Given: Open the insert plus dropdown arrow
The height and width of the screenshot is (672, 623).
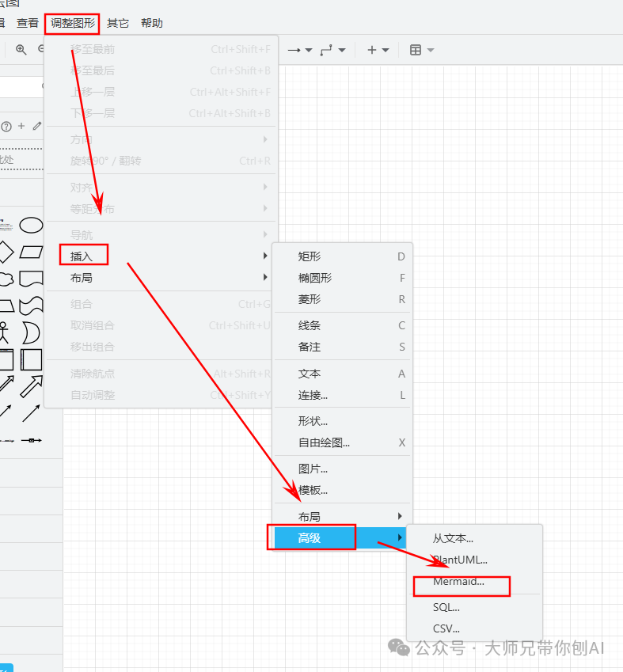Looking at the screenshot, I should pyautogui.click(x=385, y=50).
